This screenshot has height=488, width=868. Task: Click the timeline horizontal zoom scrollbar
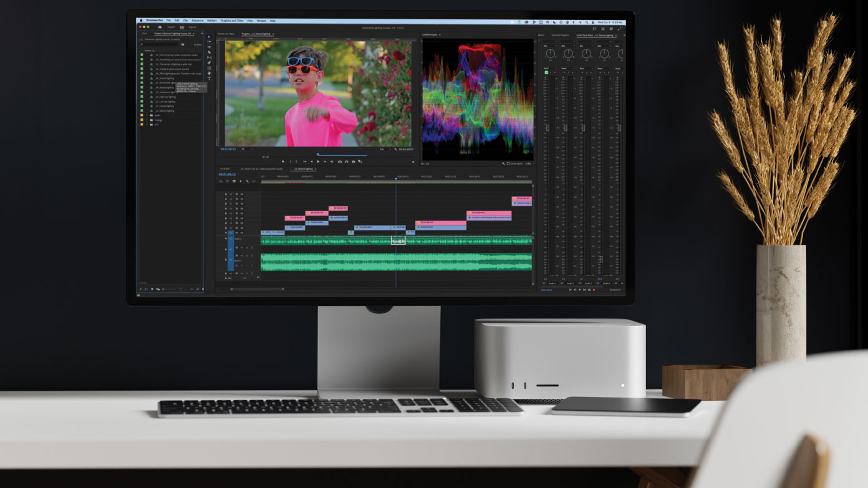(x=257, y=289)
